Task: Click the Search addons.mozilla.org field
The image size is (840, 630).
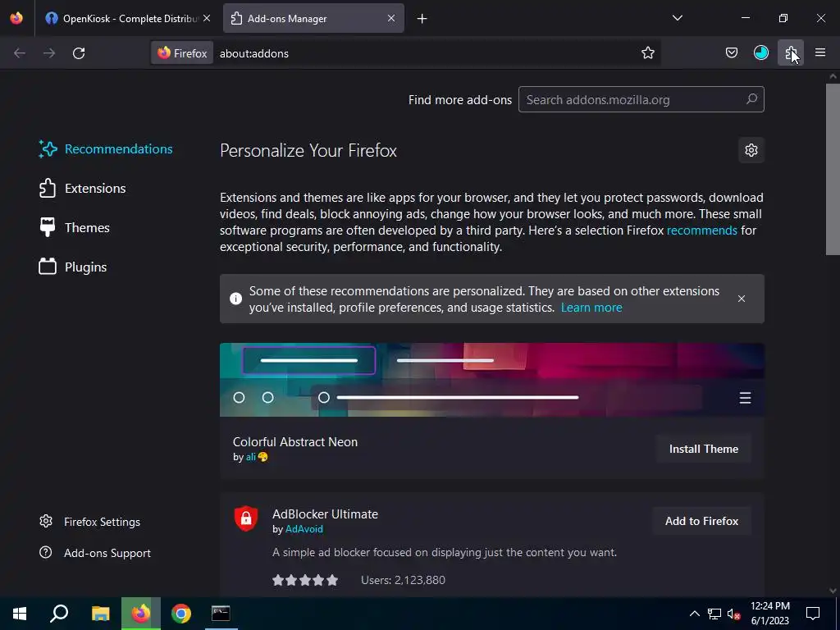Action: click(641, 99)
